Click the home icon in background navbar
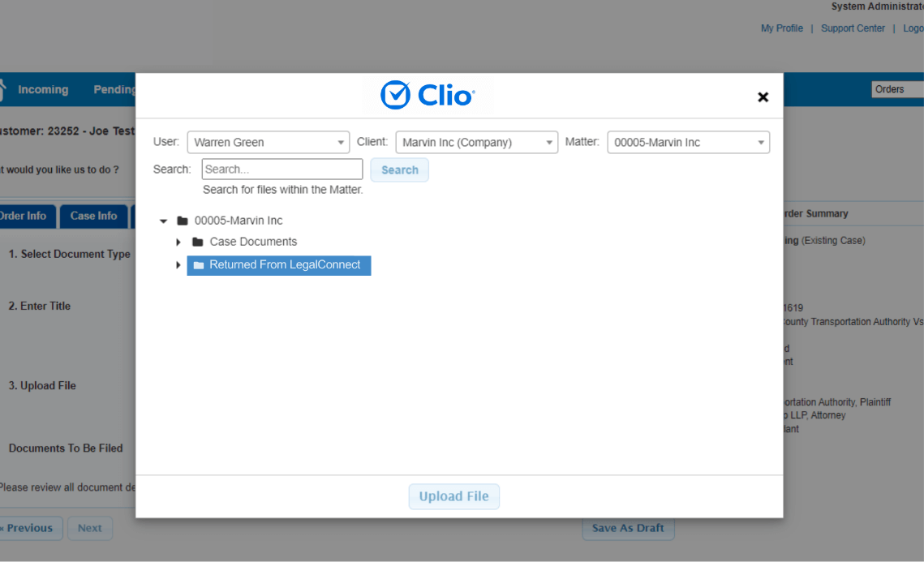The image size is (924, 562). pos(2,89)
